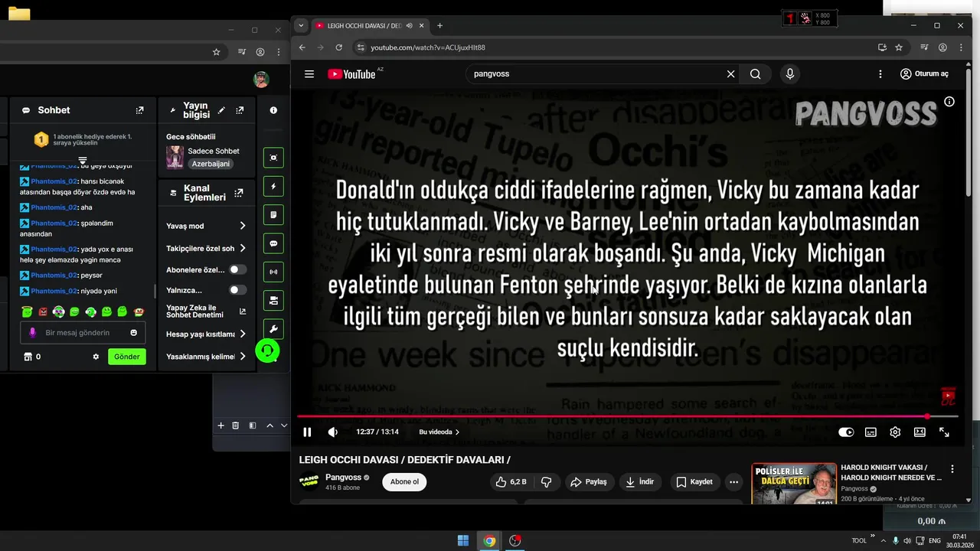Click the İndir download button
This screenshot has height=551, width=980.
point(640,482)
